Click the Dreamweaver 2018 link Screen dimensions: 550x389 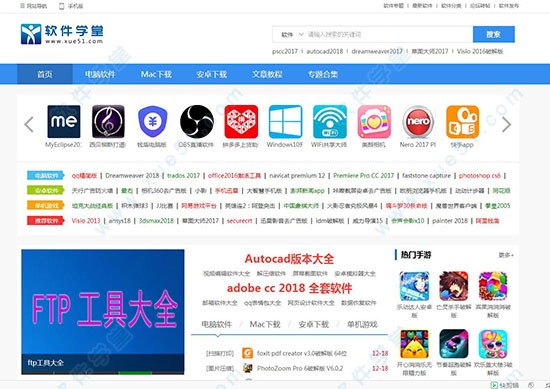tap(132, 175)
